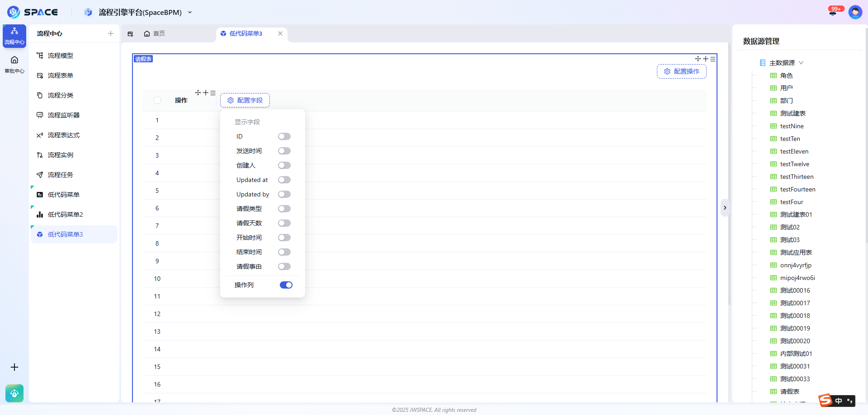Enable the ID field toggle
The height and width of the screenshot is (415, 868).
284,136
